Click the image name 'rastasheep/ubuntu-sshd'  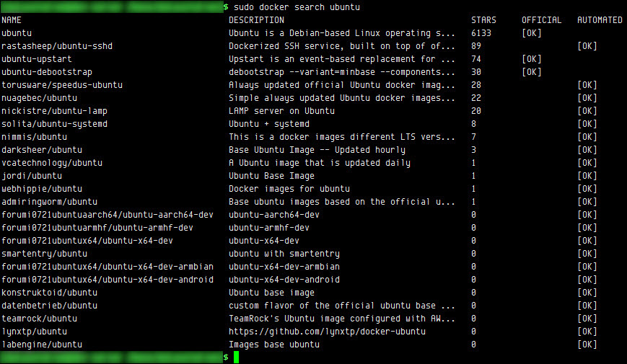[57, 46]
